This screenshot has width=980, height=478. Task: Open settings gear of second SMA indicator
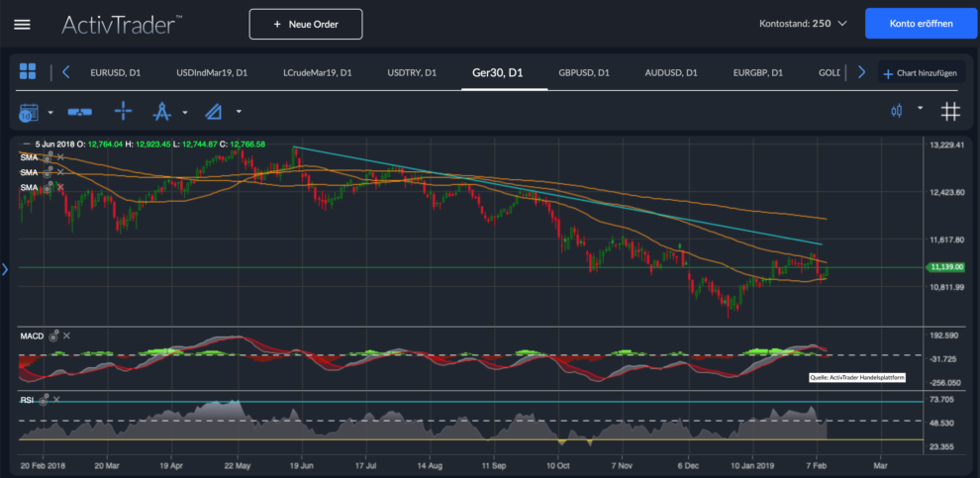[48, 172]
